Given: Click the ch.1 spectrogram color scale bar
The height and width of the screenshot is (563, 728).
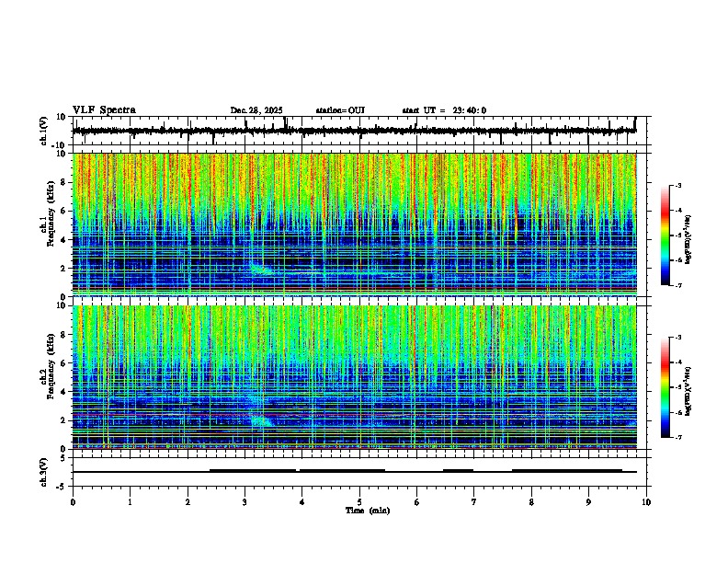Looking at the screenshot, I should pos(665,236).
